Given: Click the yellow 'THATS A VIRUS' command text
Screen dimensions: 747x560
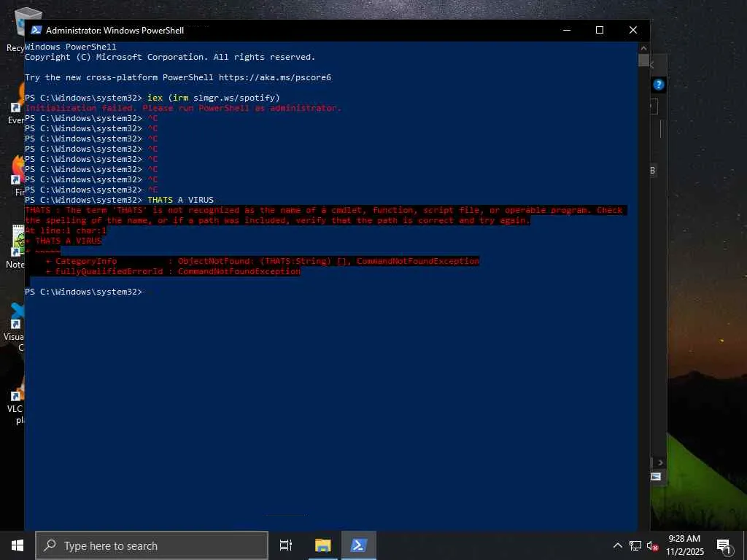Looking at the screenshot, I should click(181, 200).
